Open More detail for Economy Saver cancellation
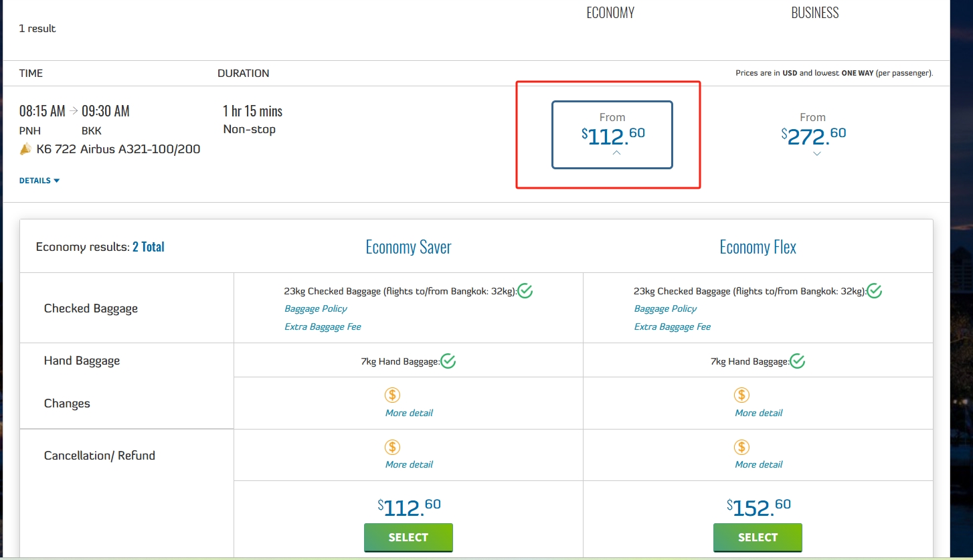 pos(409,464)
